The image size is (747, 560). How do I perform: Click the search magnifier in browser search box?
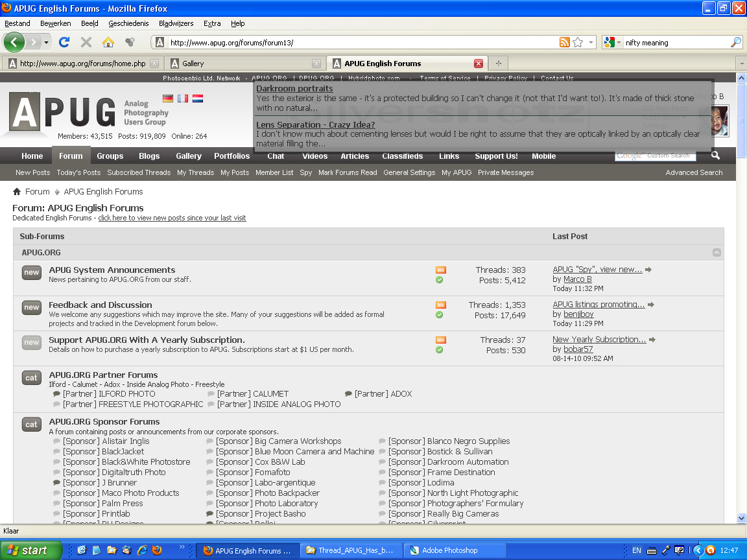pos(735,42)
